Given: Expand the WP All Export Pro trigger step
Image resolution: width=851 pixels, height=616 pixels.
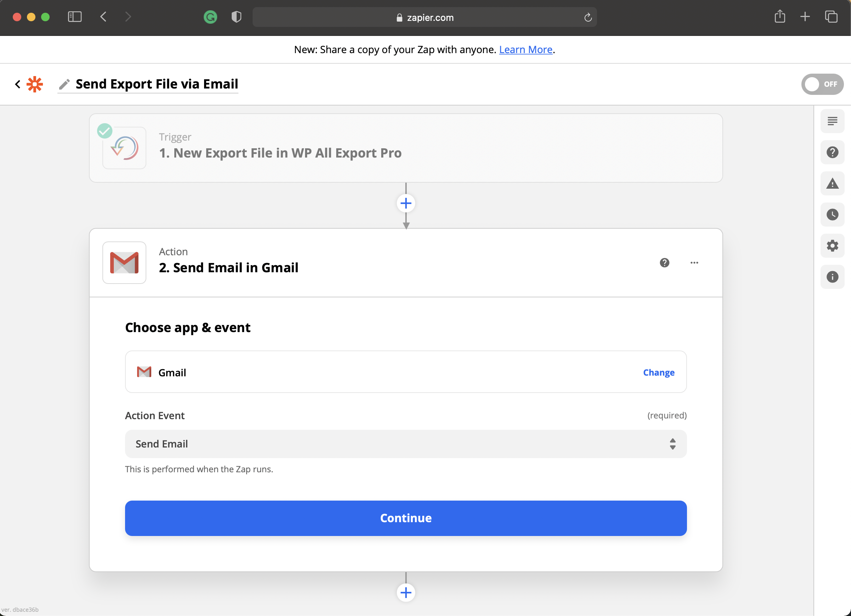Looking at the screenshot, I should (x=280, y=153).
